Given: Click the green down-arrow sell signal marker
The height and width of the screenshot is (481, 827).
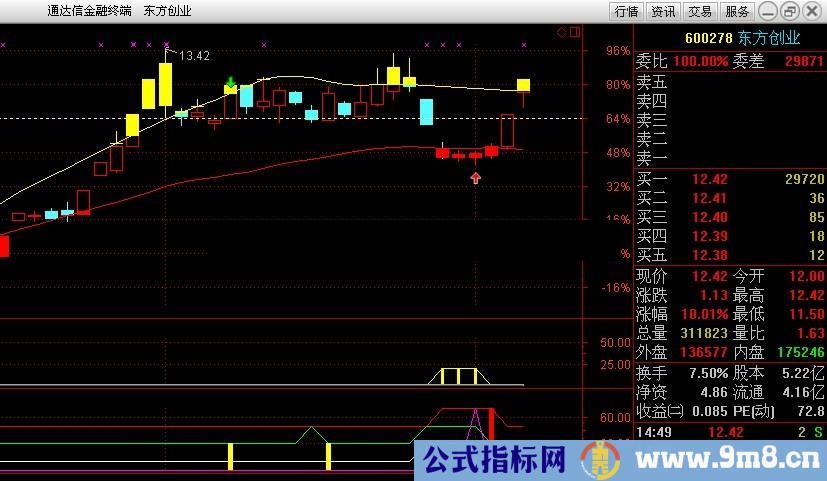Looking at the screenshot, I should click(x=230, y=82).
